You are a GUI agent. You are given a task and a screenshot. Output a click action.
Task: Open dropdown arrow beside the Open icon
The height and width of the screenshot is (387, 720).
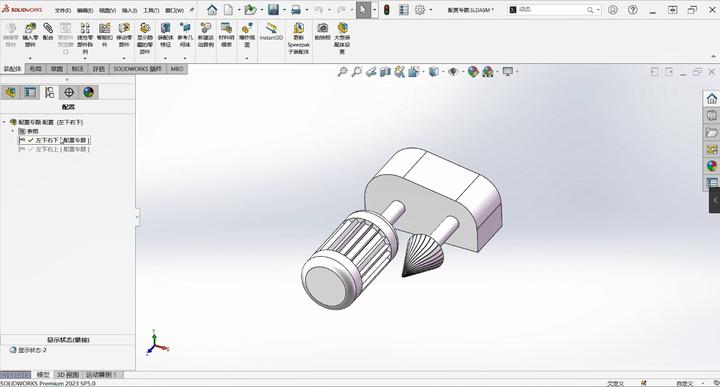tap(262, 10)
